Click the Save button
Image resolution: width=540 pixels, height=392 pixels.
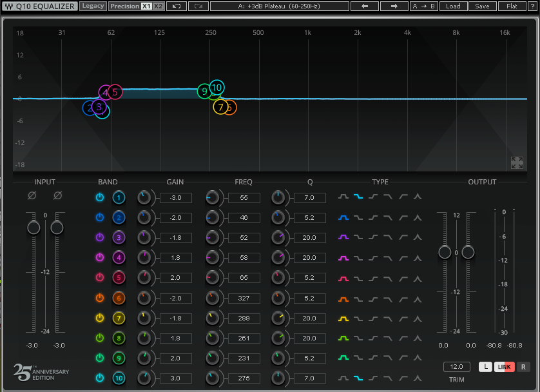(x=482, y=6)
